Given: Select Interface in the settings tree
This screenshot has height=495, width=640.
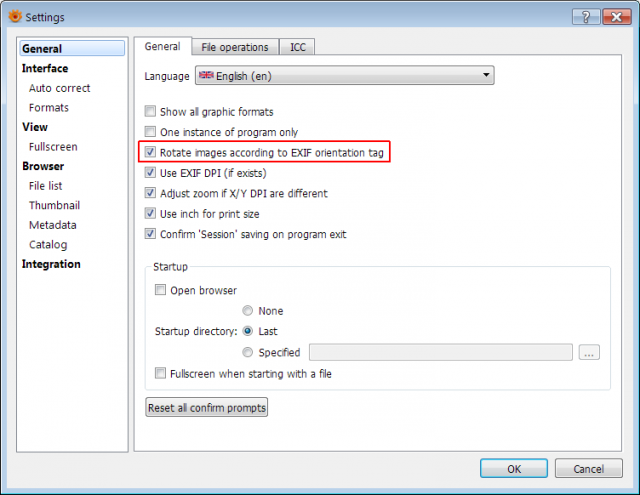Looking at the screenshot, I should click(45, 68).
